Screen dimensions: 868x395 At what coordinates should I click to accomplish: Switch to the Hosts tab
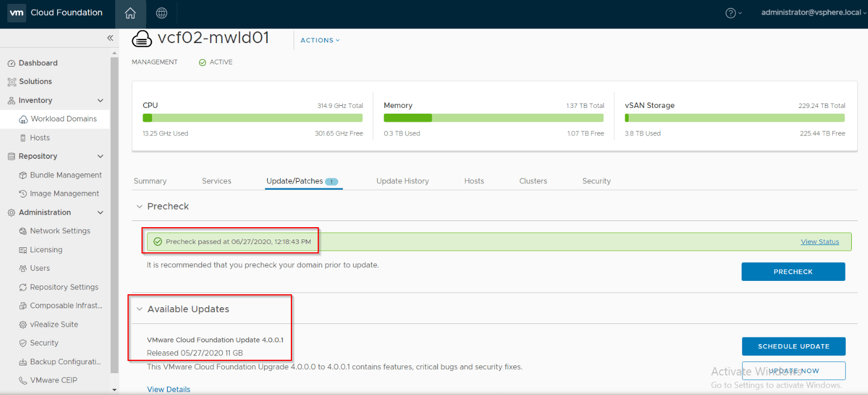click(474, 181)
